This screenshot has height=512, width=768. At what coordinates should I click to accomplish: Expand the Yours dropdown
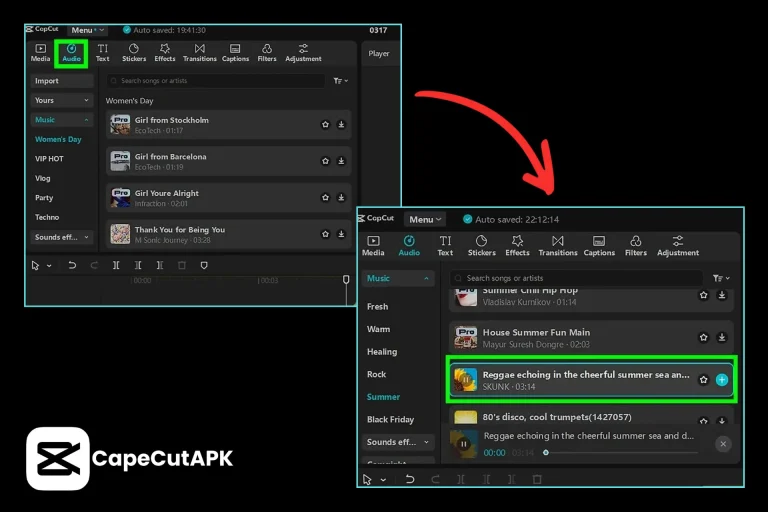pyautogui.click(x=61, y=100)
